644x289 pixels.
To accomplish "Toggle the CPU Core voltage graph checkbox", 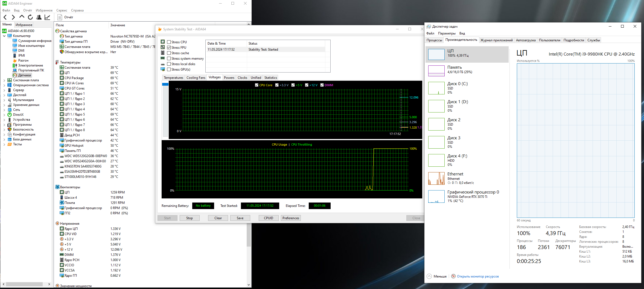I will pos(257,85).
